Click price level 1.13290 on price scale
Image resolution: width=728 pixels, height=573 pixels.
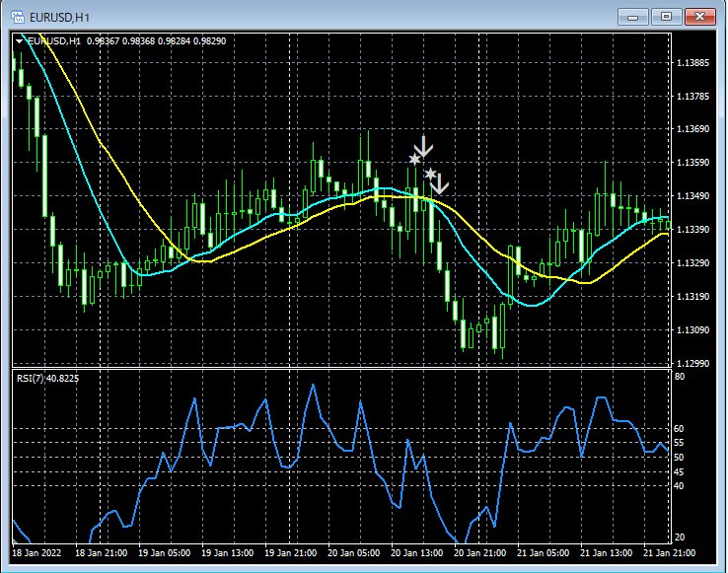pos(693,262)
